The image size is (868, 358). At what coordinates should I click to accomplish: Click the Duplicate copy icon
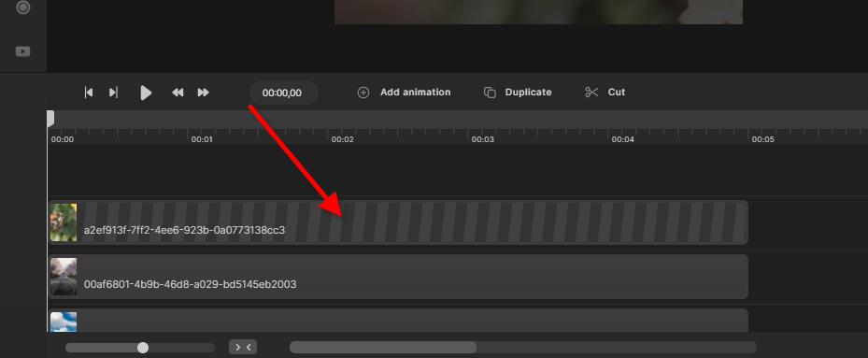click(490, 93)
